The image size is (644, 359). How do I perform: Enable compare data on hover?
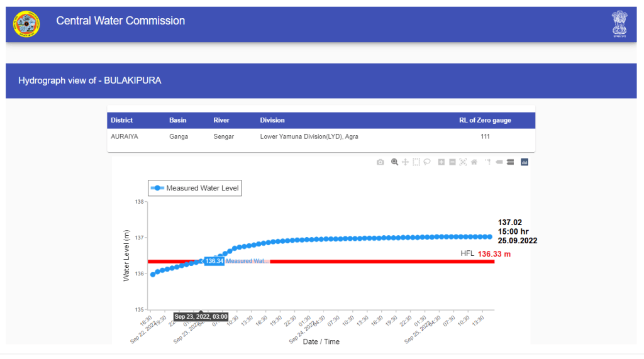click(x=510, y=162)
